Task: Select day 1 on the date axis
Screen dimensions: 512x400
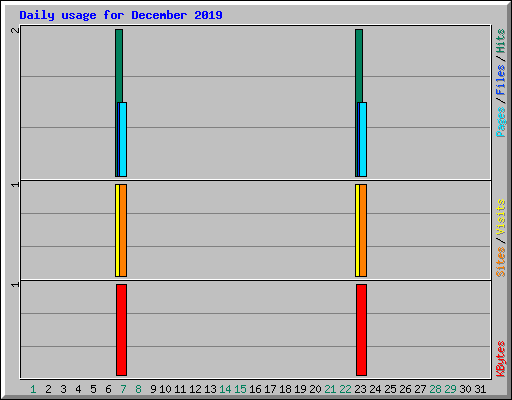Action: coord(33,389)
